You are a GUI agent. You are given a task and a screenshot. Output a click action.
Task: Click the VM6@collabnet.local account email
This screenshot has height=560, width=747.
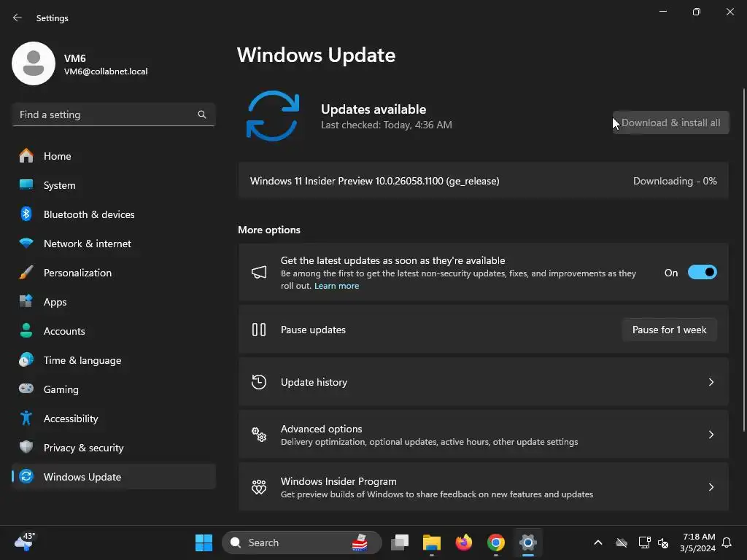click(x=106, y=71)
